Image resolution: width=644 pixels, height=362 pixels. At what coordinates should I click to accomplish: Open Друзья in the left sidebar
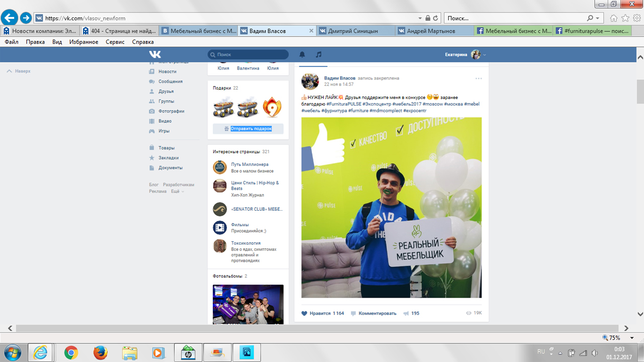[166, 92]
